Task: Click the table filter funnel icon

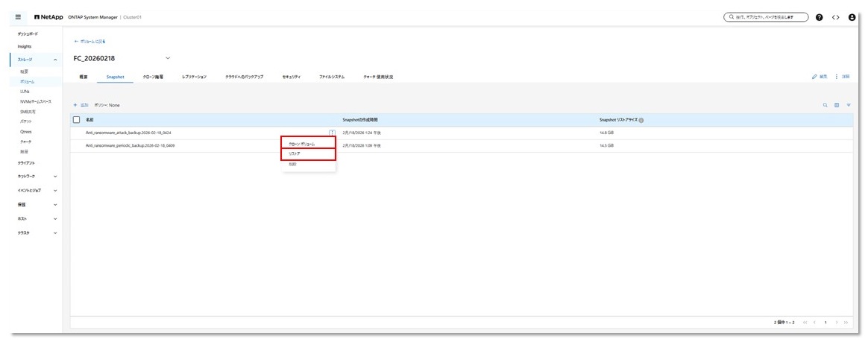Action: (x=849, y=105)
